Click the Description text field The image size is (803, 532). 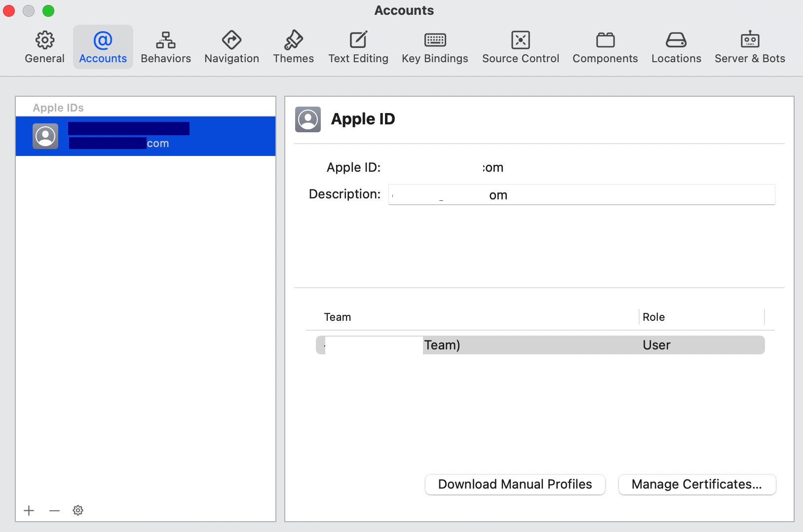[x=582, y=194]
